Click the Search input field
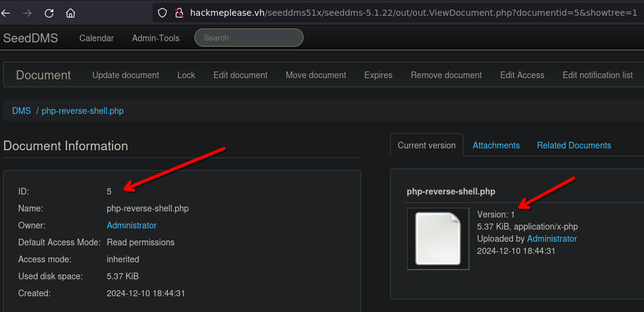 (x=248, y=38)
